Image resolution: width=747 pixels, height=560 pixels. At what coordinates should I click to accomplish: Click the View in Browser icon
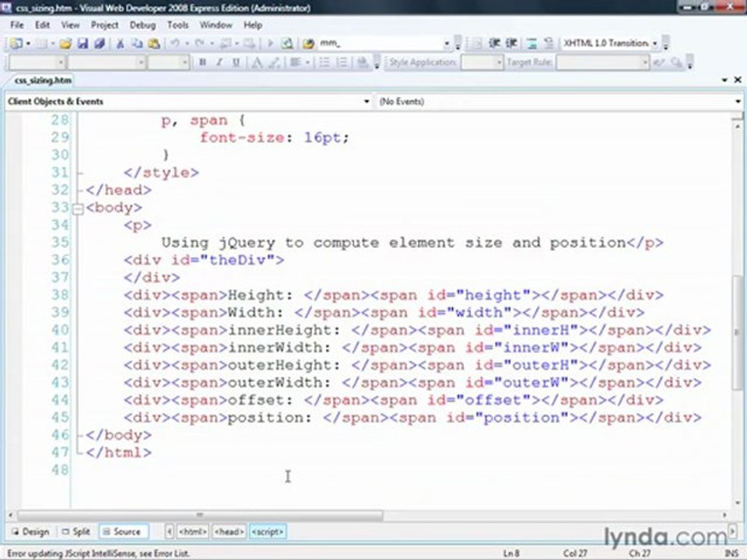(287, 44)
